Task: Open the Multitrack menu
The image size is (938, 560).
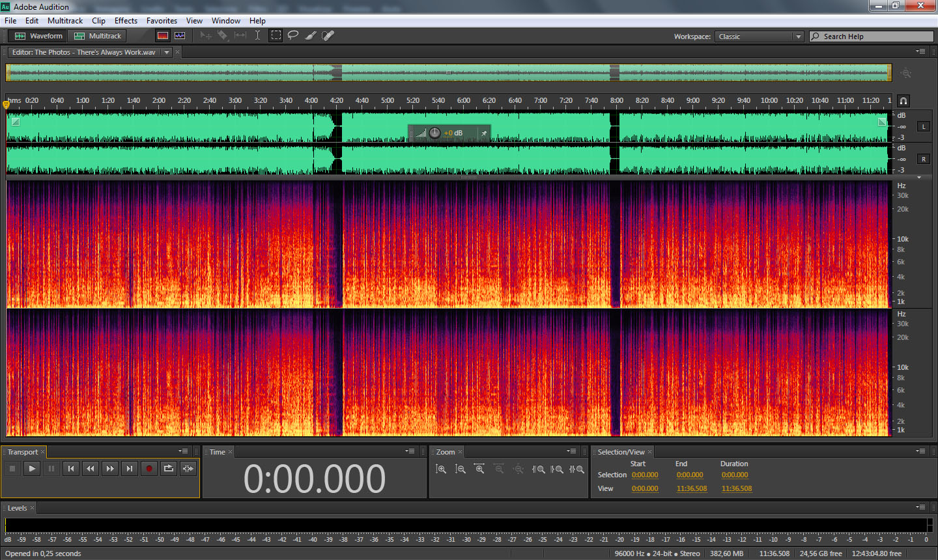Action: (x=65, y=21)
